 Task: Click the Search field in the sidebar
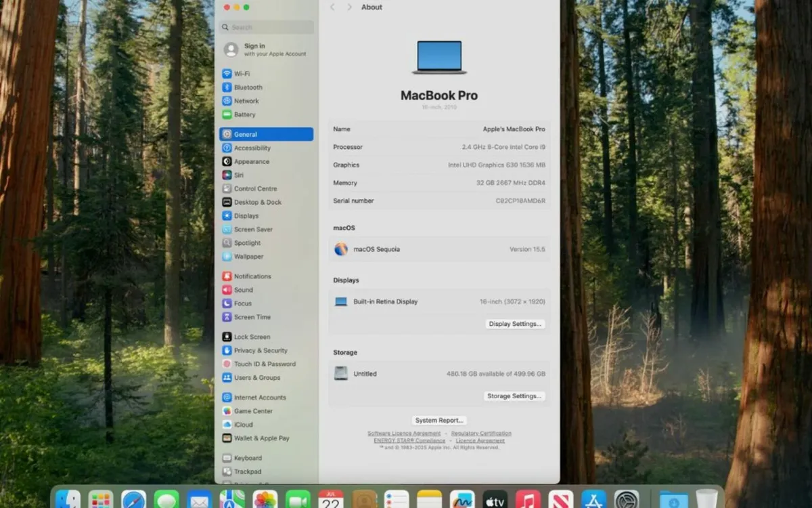point(266,27)
